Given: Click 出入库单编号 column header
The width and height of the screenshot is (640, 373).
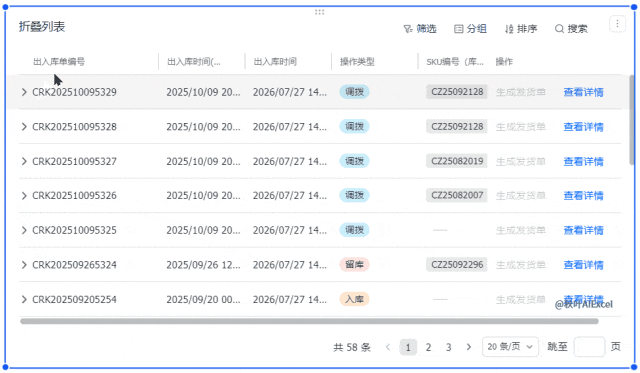Looking at the screenshot, I should click(59, 62).
